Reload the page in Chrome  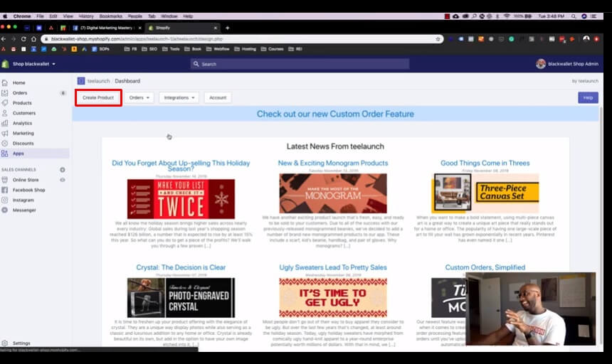click(x=23, y=39)
